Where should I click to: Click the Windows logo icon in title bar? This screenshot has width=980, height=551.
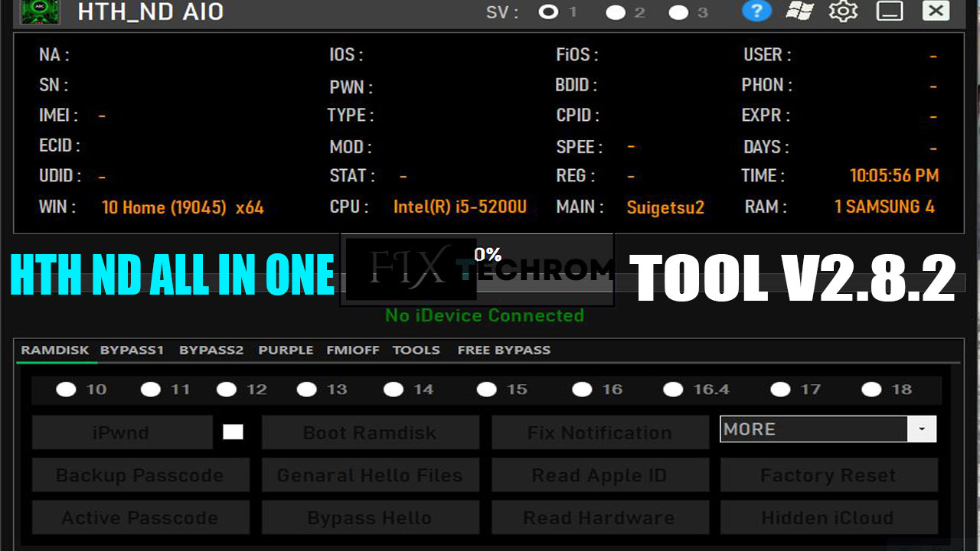click(x=799, y=11)
